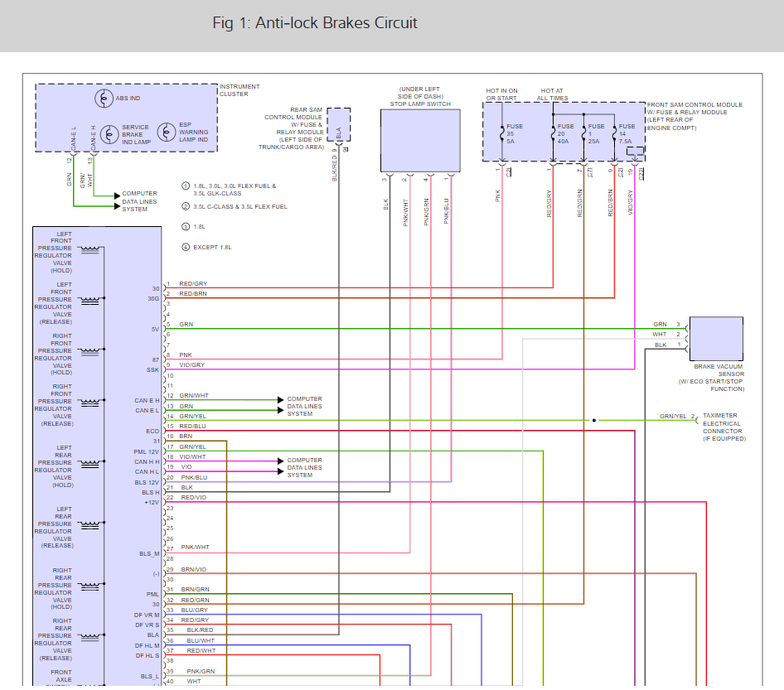Click the 'RED/VIO' wire label at pin 22

pos(193,498)
